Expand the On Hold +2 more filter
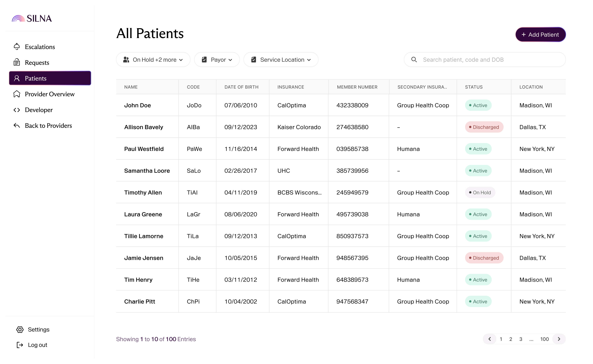593x364 pixels. (x=153, y=59)
